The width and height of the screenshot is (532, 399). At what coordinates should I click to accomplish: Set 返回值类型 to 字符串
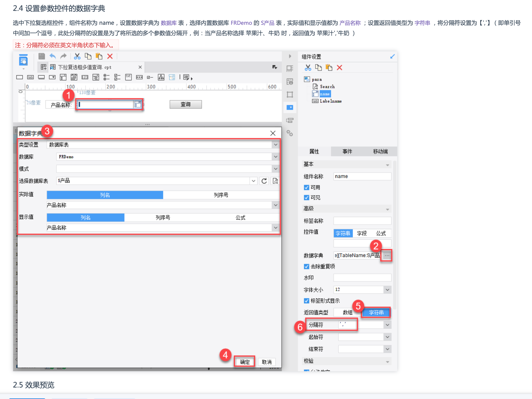click(x=376, y=313)
